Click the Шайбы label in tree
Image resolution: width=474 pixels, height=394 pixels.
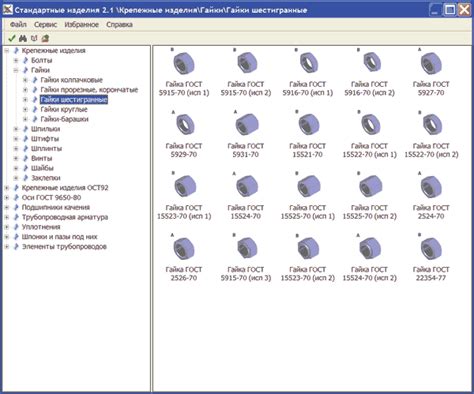(42, 168)
